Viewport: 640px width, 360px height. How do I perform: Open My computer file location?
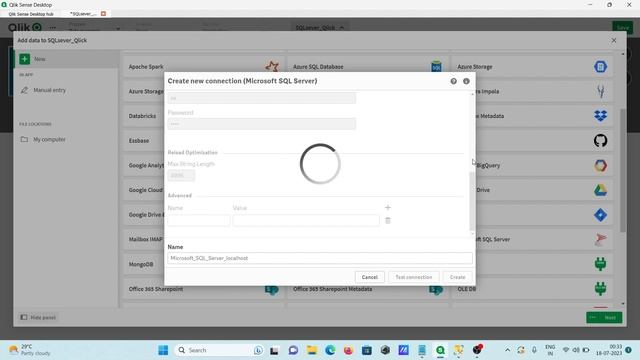(49, 140)
